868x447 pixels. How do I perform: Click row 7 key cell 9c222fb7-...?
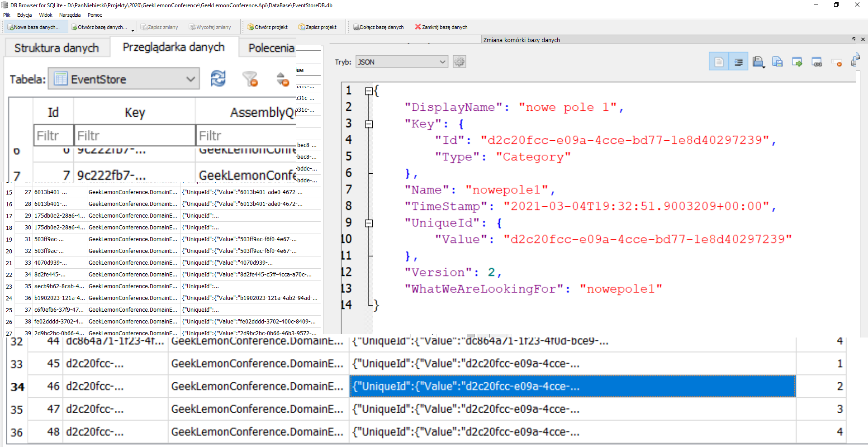point(134,174)
